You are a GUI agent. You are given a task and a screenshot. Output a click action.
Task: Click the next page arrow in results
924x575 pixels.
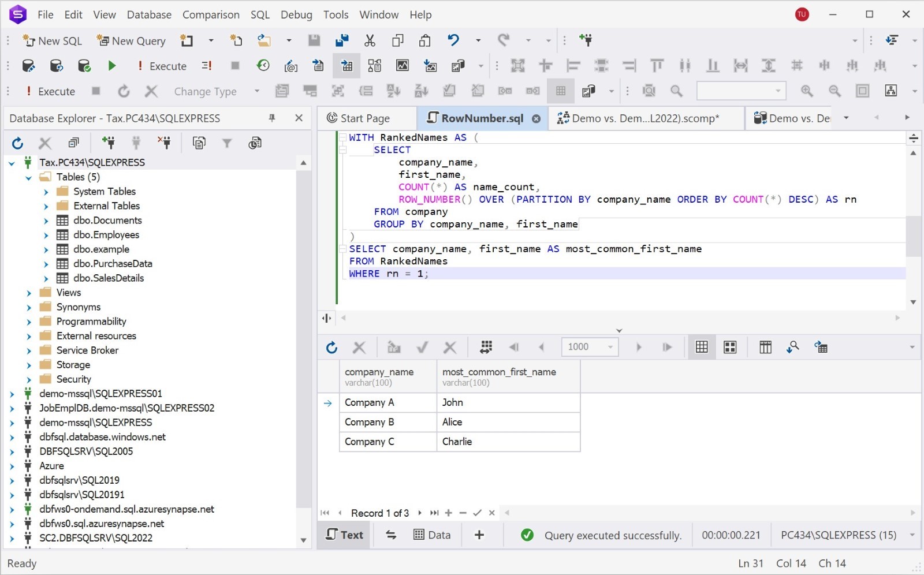[639, 348]
